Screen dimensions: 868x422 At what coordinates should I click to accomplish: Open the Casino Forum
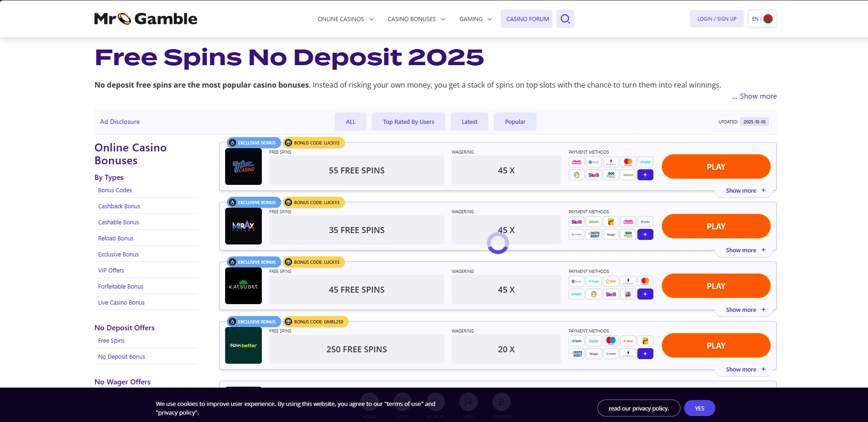(527, 19)
